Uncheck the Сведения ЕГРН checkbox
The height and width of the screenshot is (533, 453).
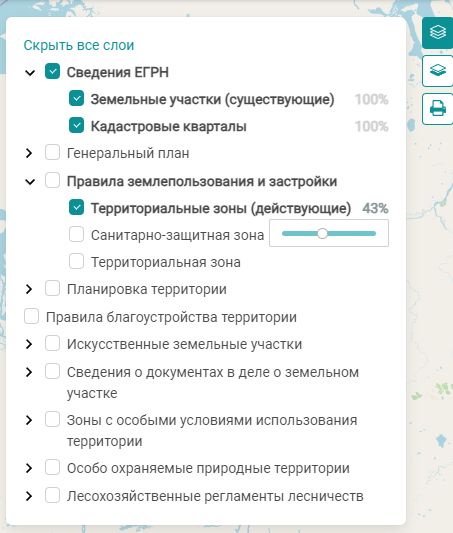[x=52, y=71]
